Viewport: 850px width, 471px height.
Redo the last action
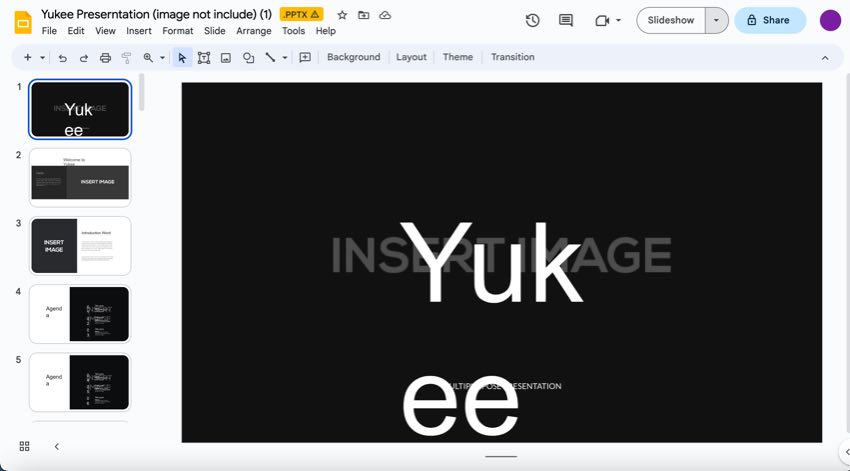(x=83, y=58)
